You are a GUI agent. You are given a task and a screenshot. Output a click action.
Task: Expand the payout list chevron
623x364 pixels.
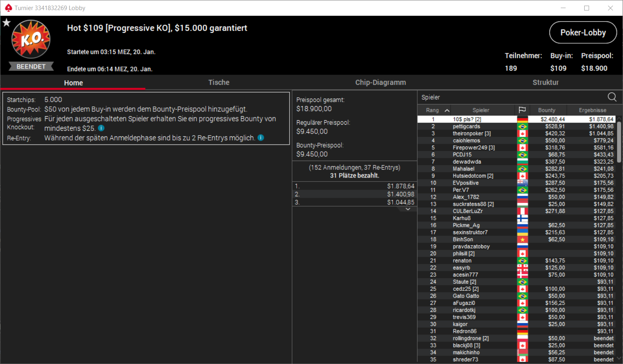(x=408, y=209)
